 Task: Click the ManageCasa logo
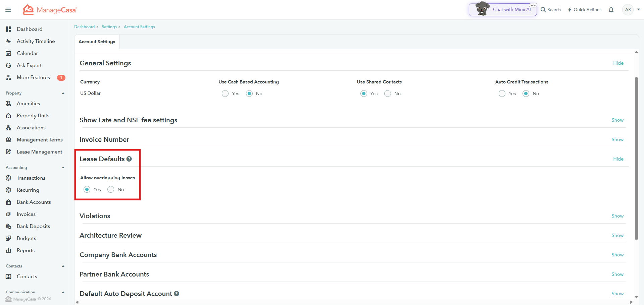tap(50, 10)
